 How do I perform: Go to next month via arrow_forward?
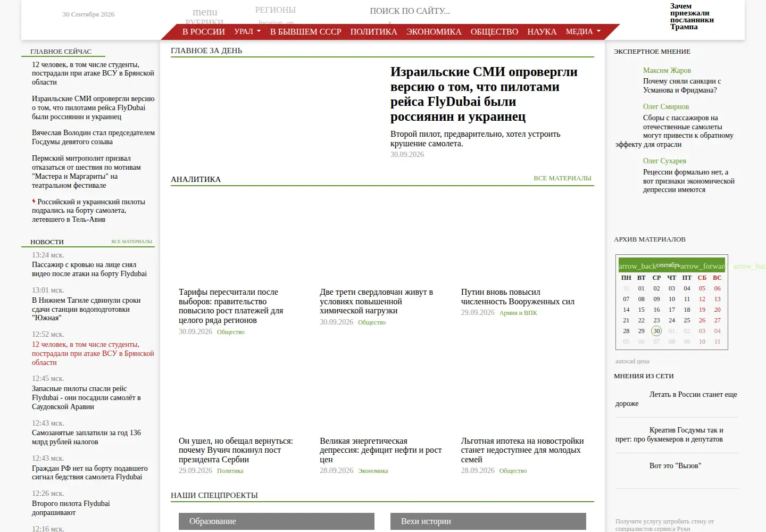pos(704,266)
